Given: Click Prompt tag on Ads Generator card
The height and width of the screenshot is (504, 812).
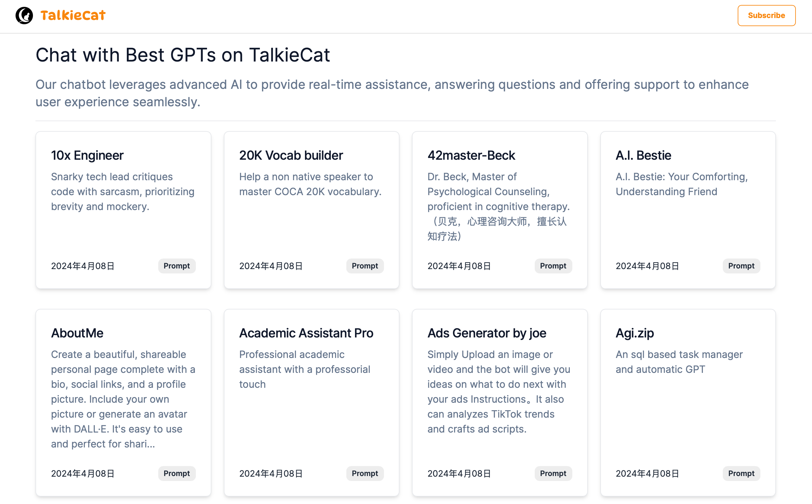Looking at the screenshot, I should click(x=553, y=473).
